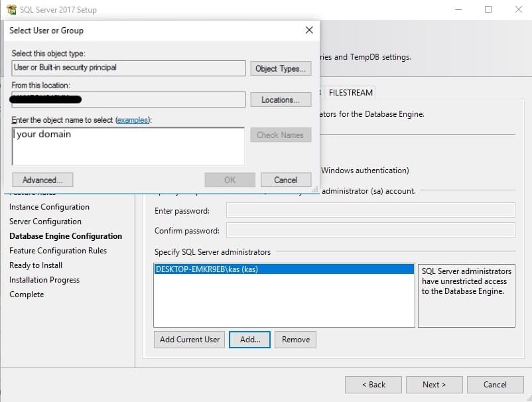Minimize the SQL Server Setup window

click(458, 10)
